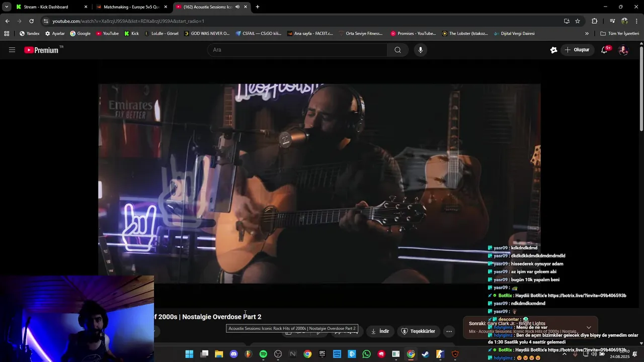View site information icon in address bar

point(46,21)
